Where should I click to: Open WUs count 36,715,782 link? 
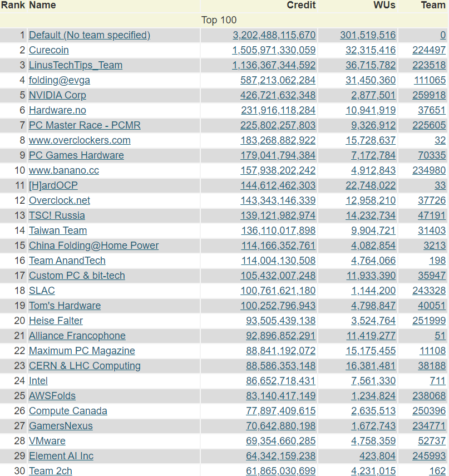pos(371,65)
